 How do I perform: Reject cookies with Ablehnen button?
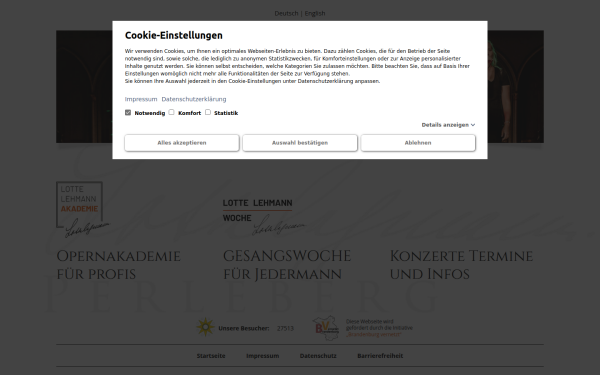tap(418, 143)
